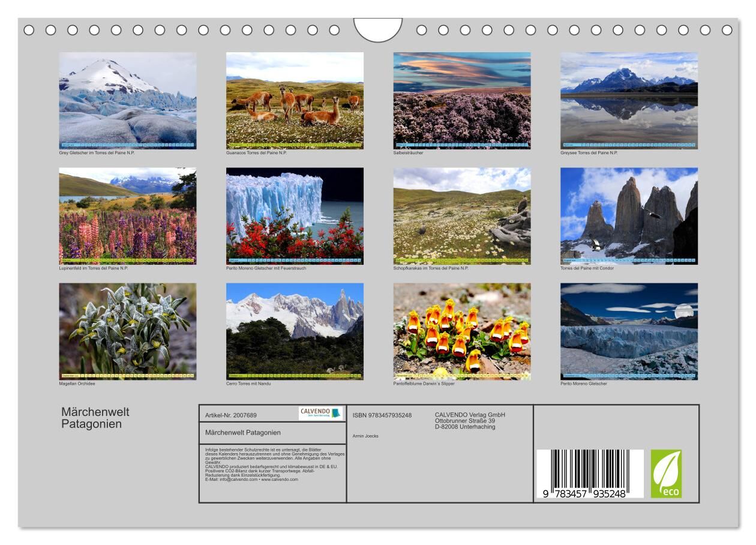Click the Artikel-Nr. 2007689 text
756x545 pixels.
pos(231,415)
